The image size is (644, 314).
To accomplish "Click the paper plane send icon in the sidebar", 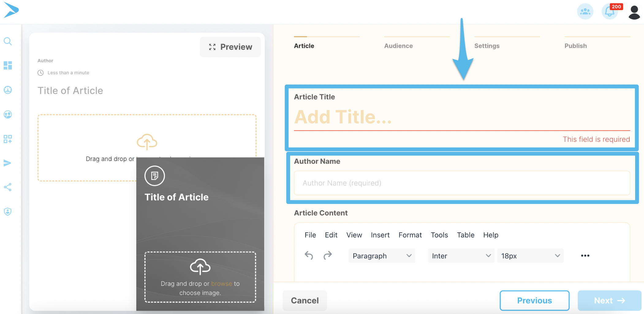I will coord(7,163).
